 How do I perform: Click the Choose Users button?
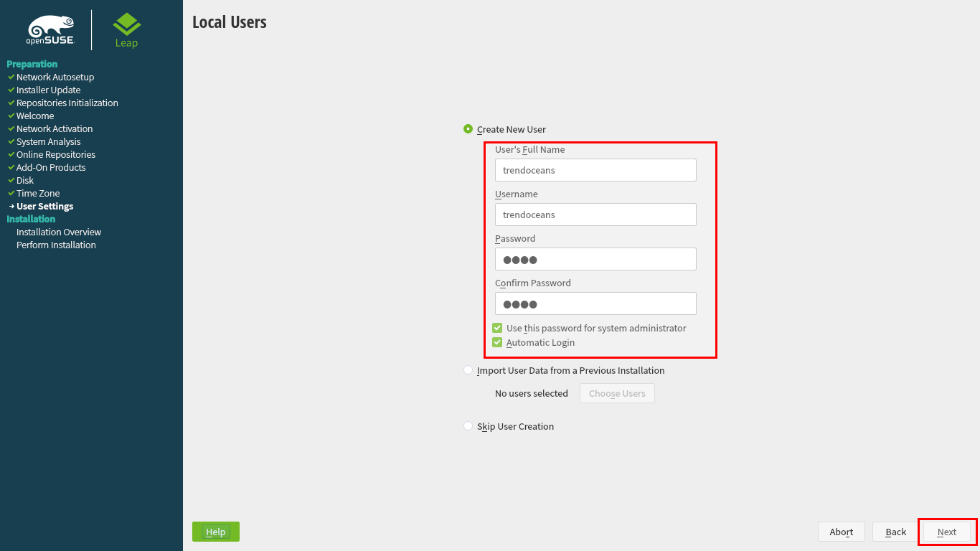pos(617,393)
